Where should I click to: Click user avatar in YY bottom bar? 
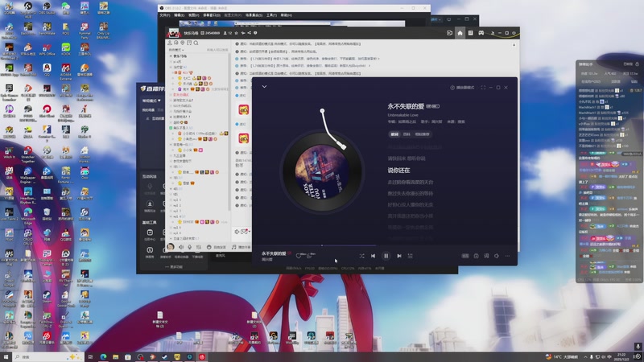171,247
